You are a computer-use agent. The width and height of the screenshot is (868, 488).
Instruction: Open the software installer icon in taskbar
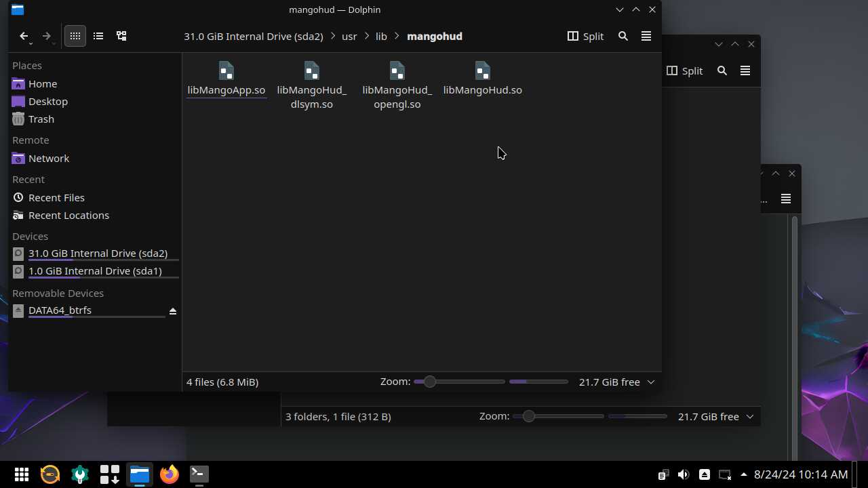pos(110,474)
